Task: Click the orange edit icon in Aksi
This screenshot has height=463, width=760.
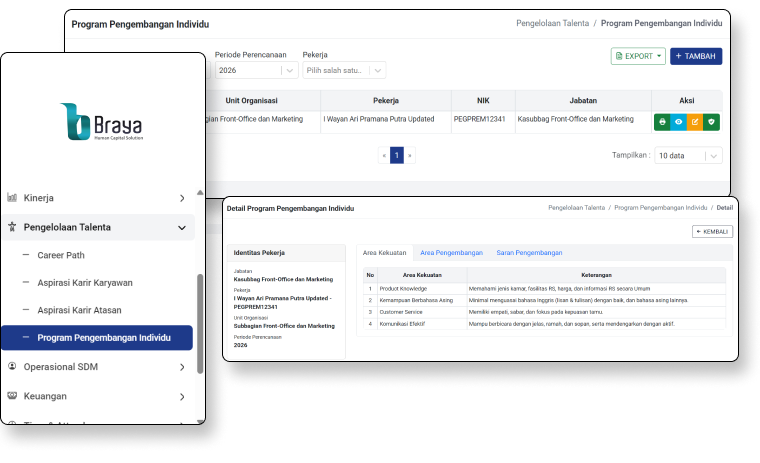Action: (x=695, y=121)
